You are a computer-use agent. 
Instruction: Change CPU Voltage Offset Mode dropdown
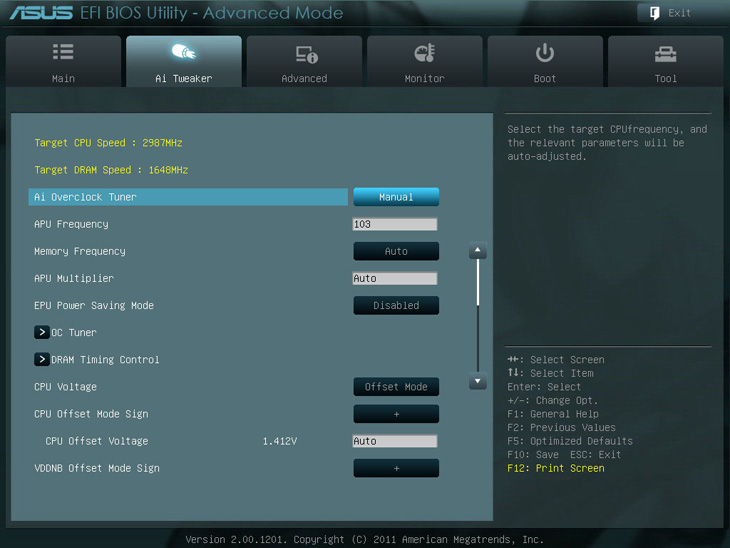tap(396, 387)
